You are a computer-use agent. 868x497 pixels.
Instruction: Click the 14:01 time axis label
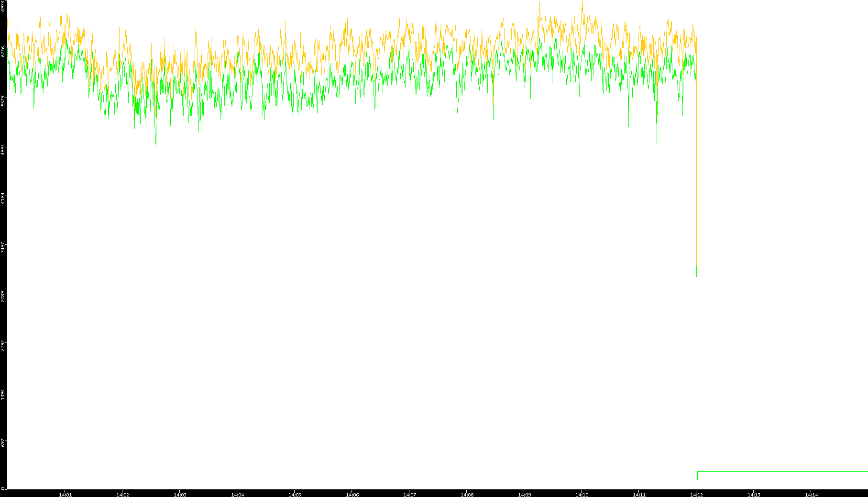click(65, 495)
